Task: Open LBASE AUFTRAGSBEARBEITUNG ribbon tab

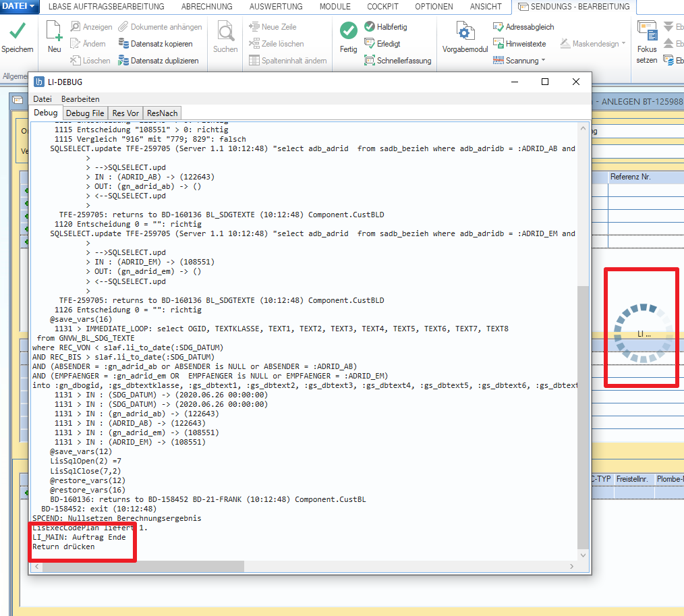Action: pos(107,7)
